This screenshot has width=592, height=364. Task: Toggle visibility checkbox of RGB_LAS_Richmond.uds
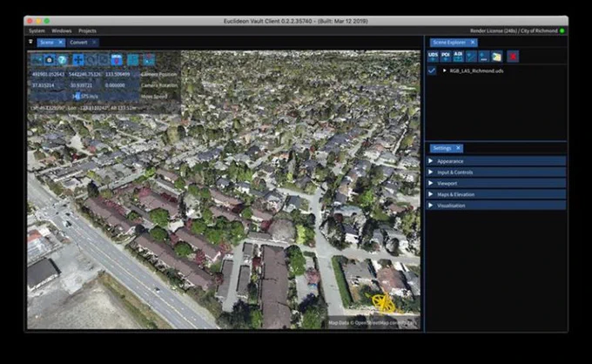tap(432, 71)
